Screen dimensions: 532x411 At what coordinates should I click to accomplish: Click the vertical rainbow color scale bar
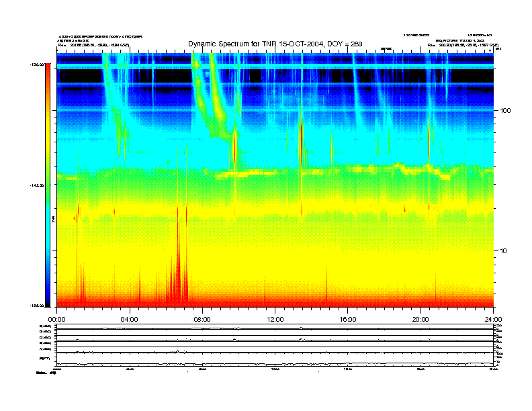[48, 185]
